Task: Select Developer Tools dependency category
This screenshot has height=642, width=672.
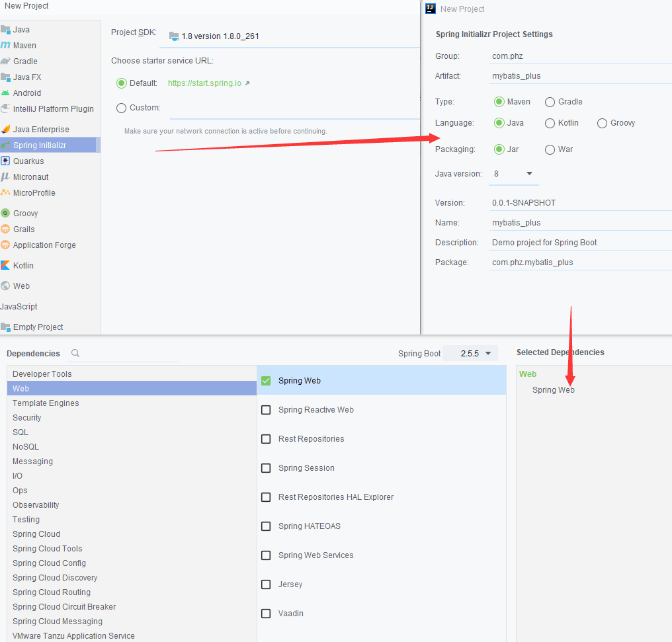Action: (132, 374)
